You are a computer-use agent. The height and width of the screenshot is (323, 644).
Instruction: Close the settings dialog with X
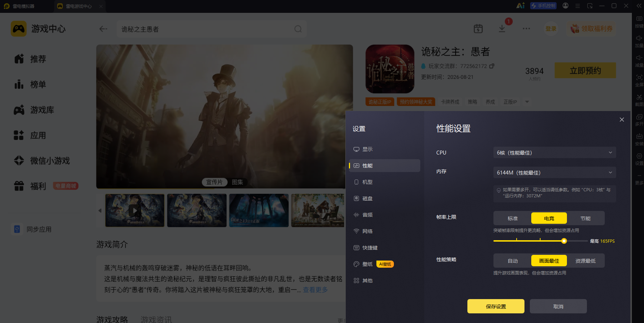[622, 120]
